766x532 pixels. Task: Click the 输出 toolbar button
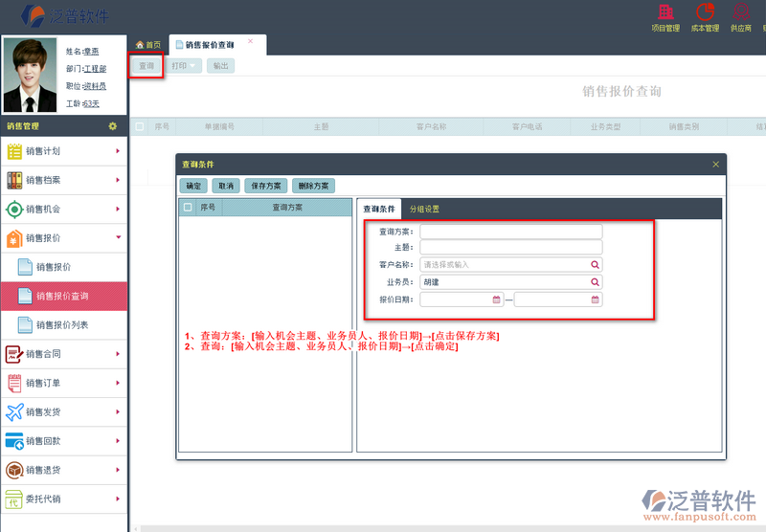[x=221, y=66]
